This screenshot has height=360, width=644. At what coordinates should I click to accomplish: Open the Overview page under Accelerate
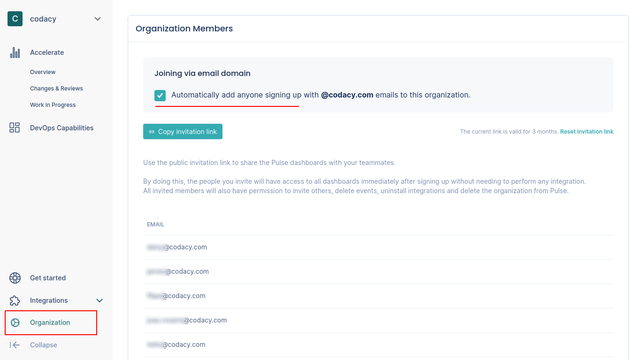[x=43, y=72]
